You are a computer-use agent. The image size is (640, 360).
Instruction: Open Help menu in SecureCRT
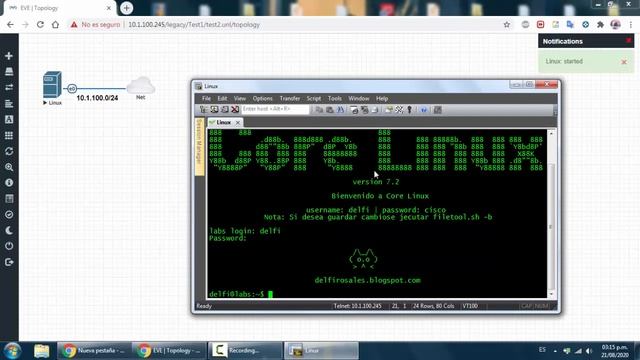(382, 98)
